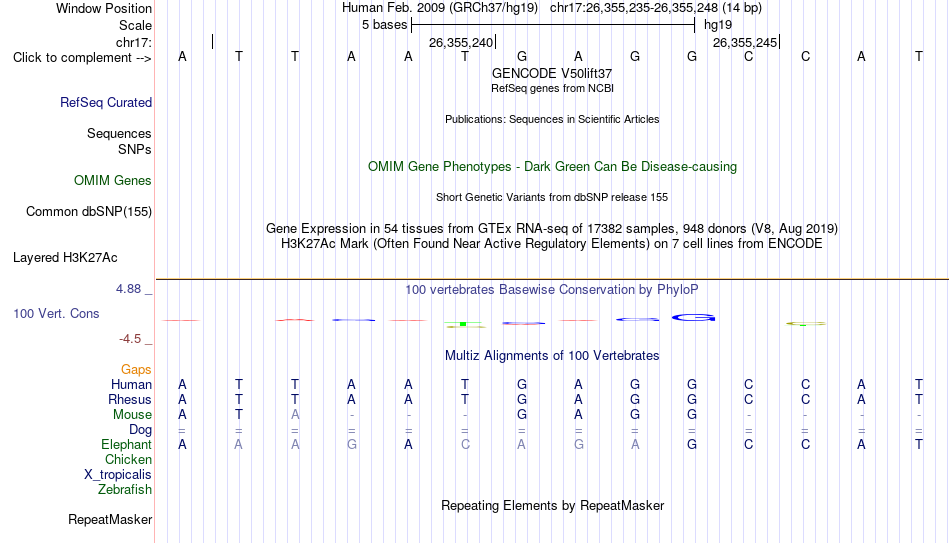This screenshot has height=543, width=950.
Task: Select the Zebrafish alignment row label
Action: [125, 490]
